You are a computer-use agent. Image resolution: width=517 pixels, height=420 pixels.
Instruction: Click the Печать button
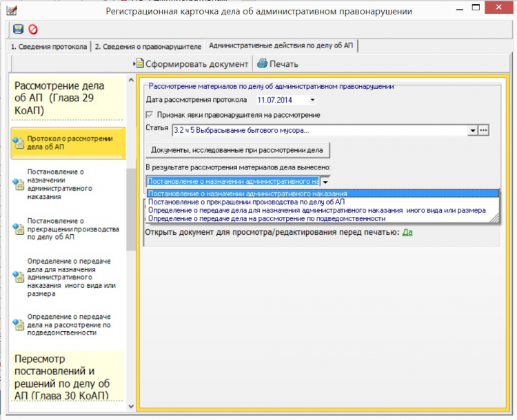(x=278, y=63)
